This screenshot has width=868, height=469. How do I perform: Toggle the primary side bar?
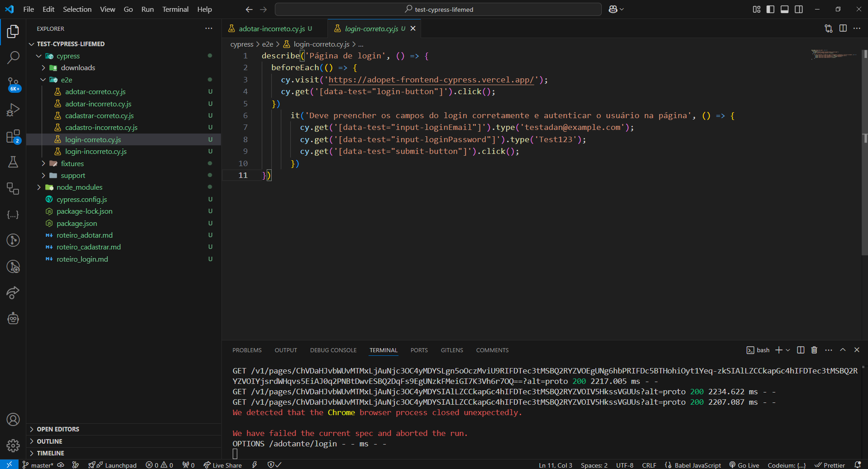pyautogui.click(x=770, y=9)
